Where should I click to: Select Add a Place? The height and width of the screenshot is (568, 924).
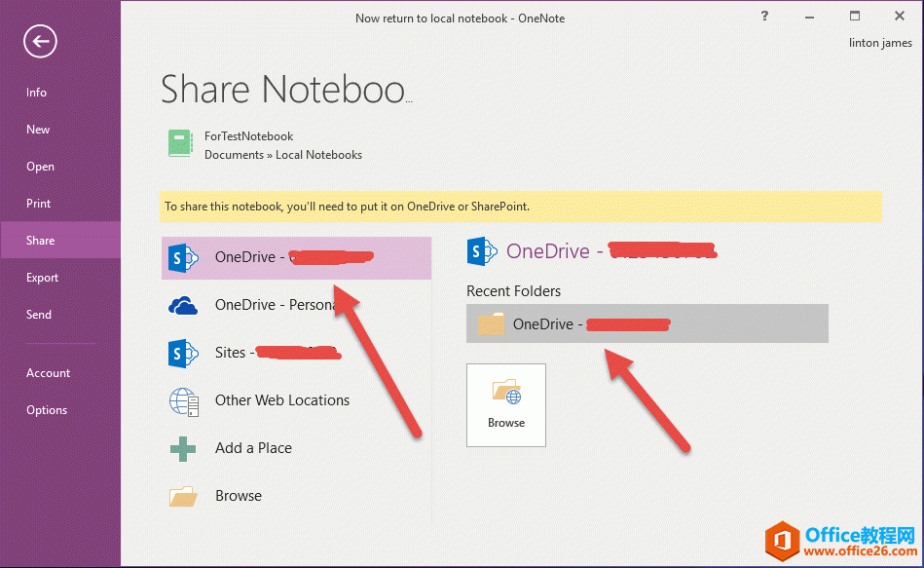pos(296,448)
